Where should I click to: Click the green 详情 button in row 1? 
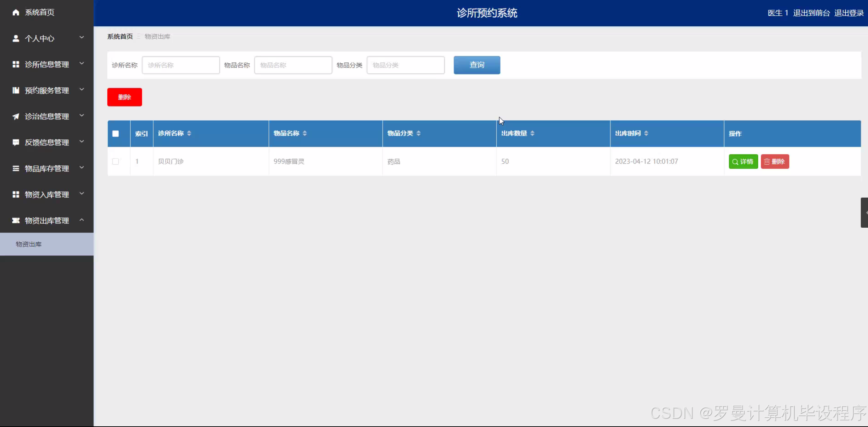pos(743,162)
